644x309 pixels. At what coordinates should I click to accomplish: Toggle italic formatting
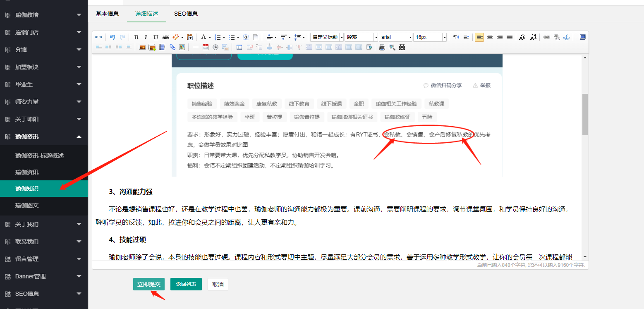coord(146,37)
